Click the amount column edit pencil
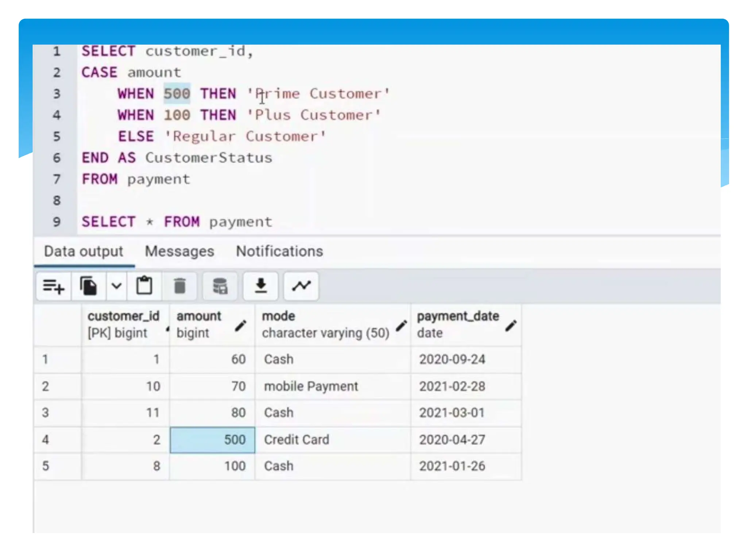This screenshot has width=747, height=560. 240,326
